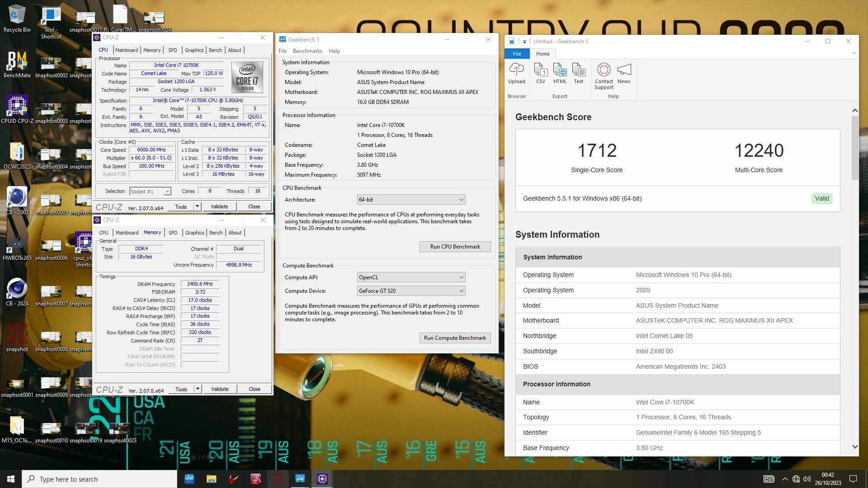This screenshot has height=488, width=868.
Task: Open Bench tab in lower CPU-Z window
Action: tap(216, 233)
